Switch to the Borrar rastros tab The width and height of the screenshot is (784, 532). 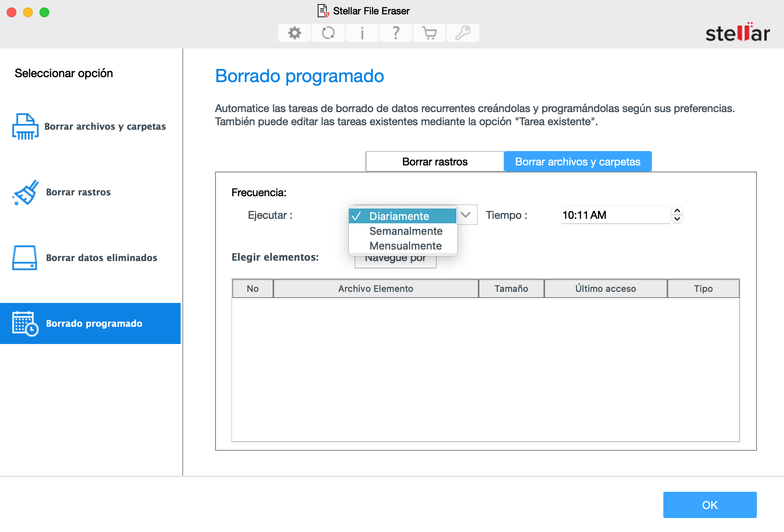435,162
